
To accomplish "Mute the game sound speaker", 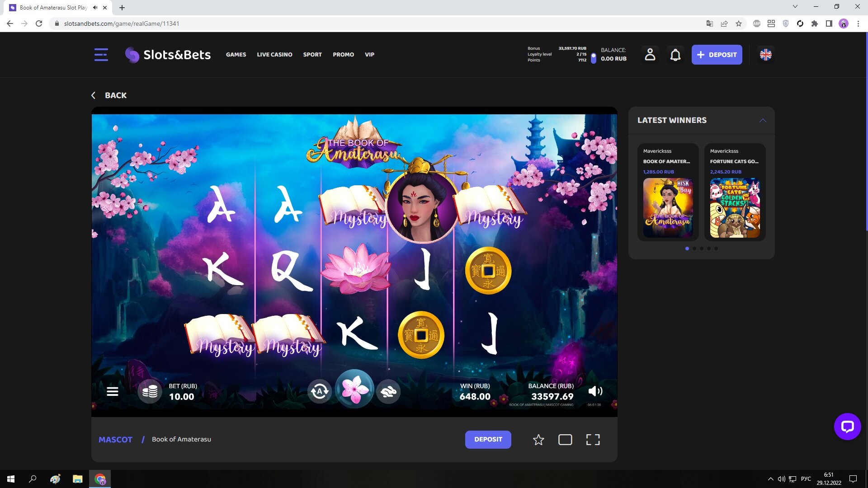I will (x=595, y=391).
